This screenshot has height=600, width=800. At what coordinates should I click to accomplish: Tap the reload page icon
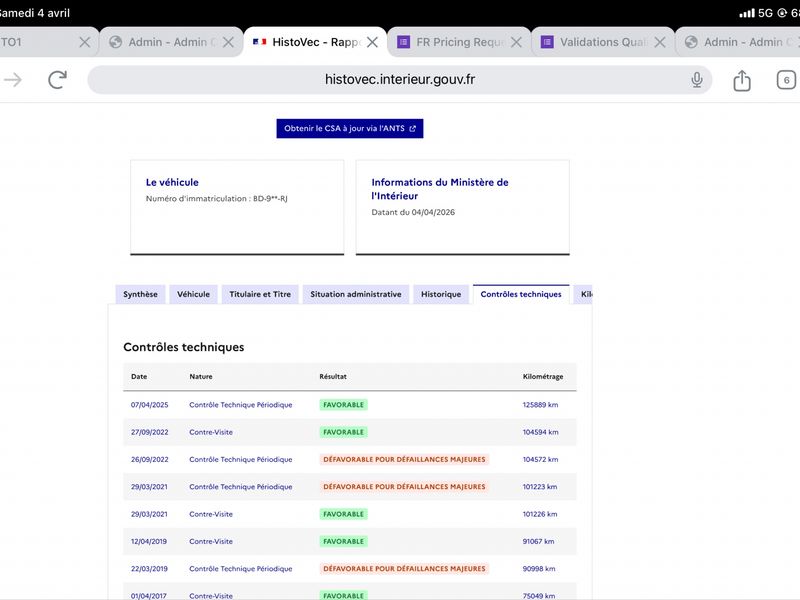(x=58, y=80)
